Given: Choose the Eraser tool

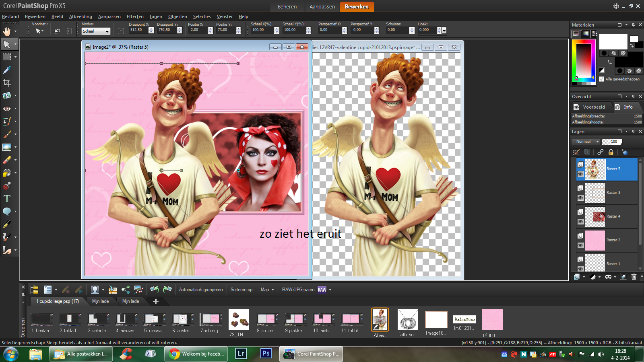Looking at the screenshot, I should point(7,160).
